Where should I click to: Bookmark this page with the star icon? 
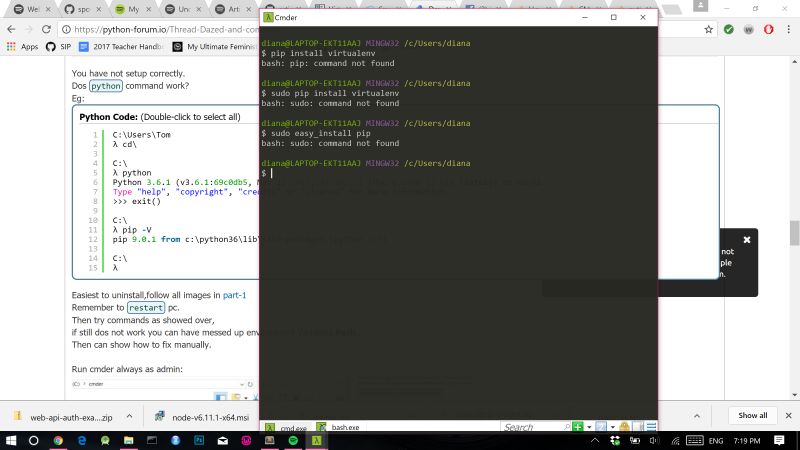point(709,30)
